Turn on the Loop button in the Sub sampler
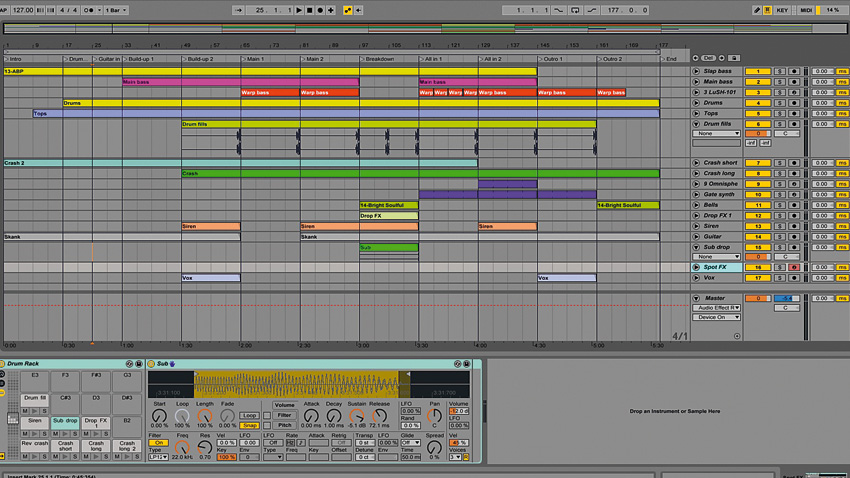The image size is (850, 478). tap(249, 416)
